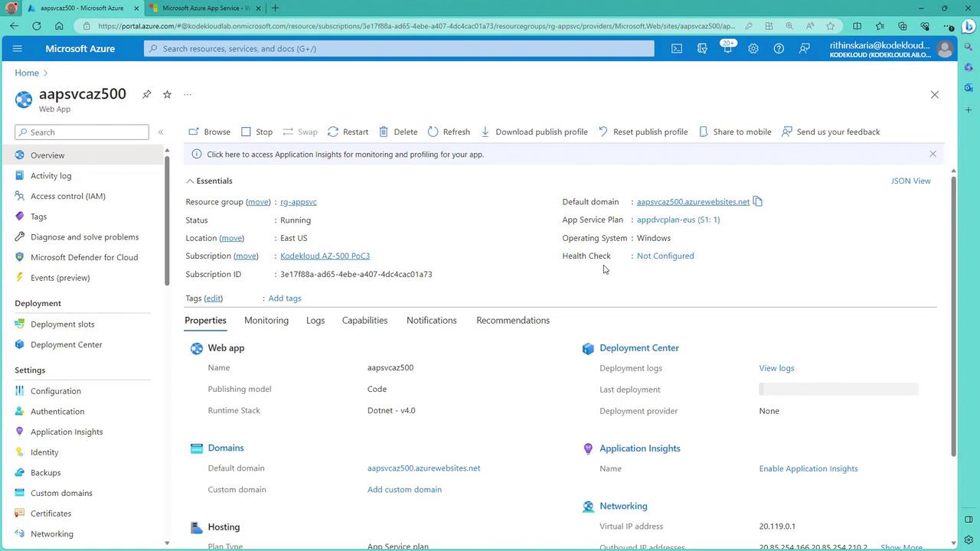Click the Add tags link
The height and width of the screenshot is (551, 980).
[x=285, y=298]
